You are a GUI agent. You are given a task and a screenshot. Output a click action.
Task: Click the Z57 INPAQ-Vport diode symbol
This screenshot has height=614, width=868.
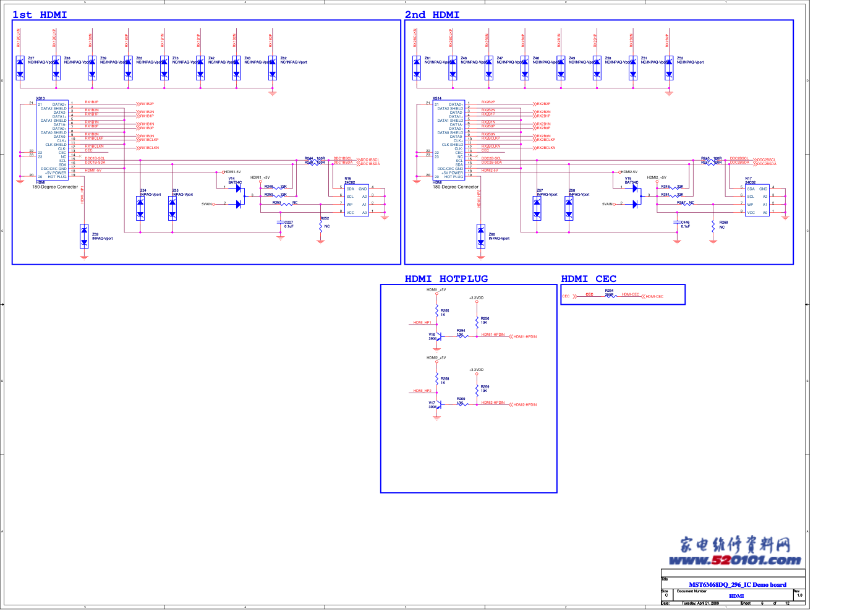pos(537,208)
